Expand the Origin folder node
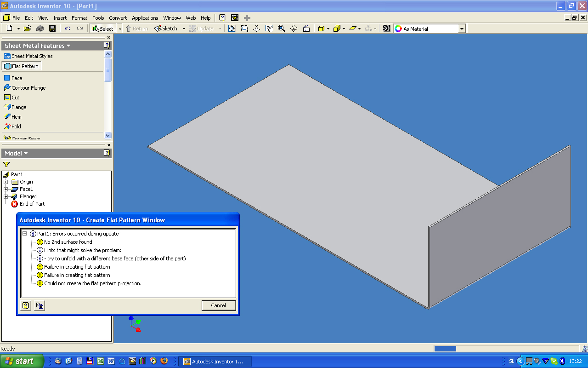 click(x=6, y=182)
